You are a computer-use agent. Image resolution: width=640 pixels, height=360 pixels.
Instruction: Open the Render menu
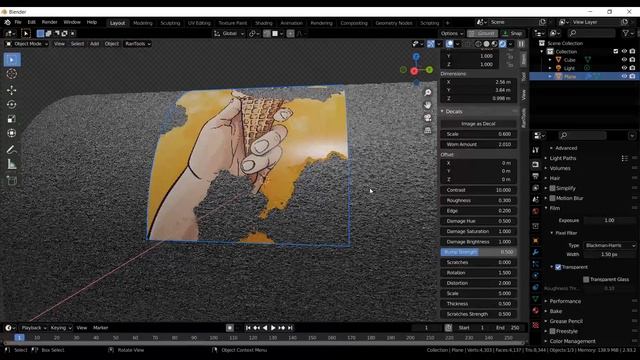(49, 22)
